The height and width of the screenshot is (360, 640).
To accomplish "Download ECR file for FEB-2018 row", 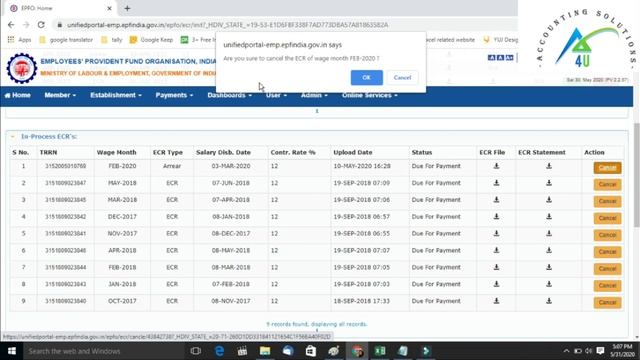I will (496, 267).
